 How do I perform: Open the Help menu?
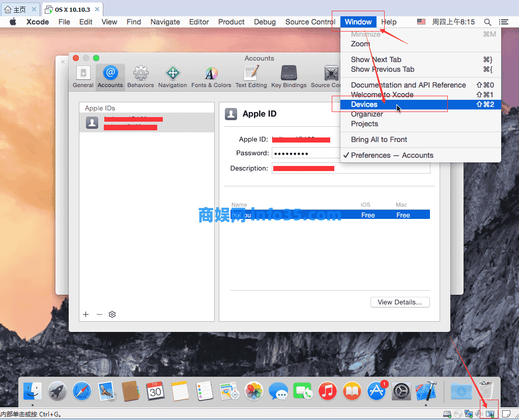tap(389, 22)
